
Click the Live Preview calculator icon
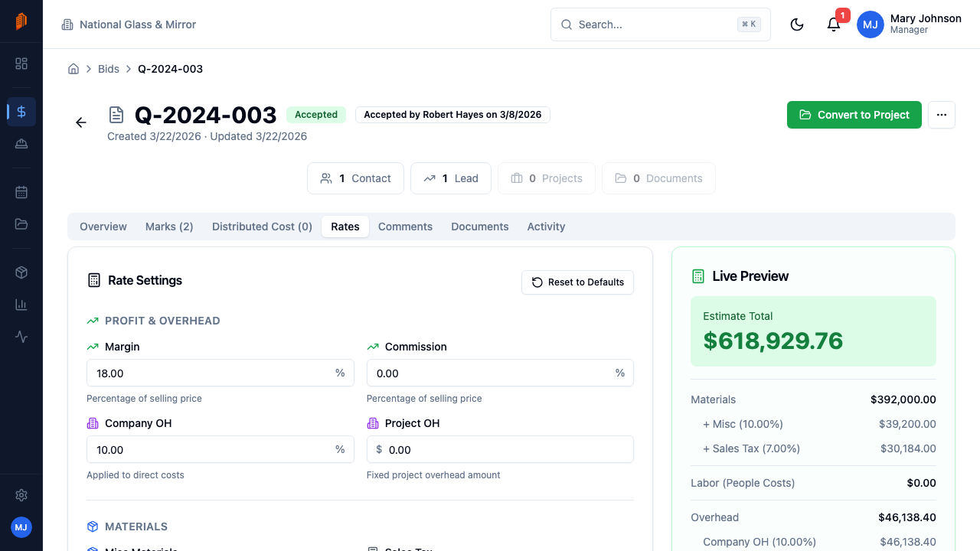(x=698, y=276)
